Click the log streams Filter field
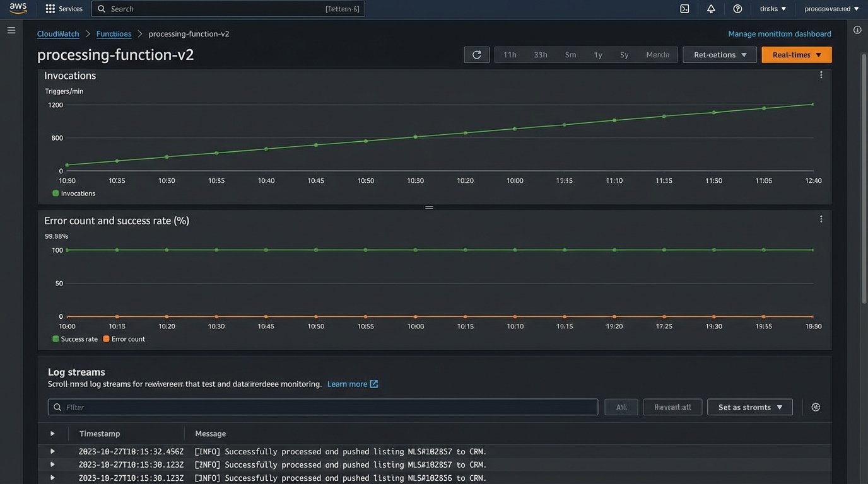The image size is (868, 484). [x=322, y=407]
